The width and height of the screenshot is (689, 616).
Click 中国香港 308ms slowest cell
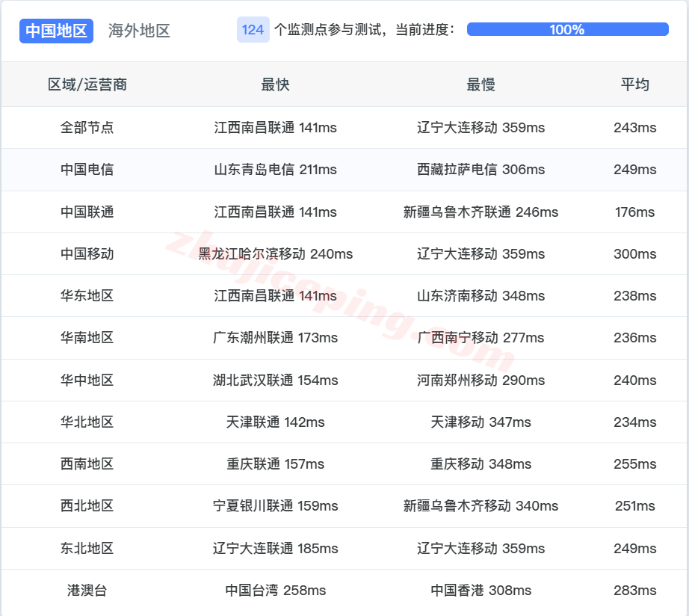pyautogui.click(x=481, y=591)
